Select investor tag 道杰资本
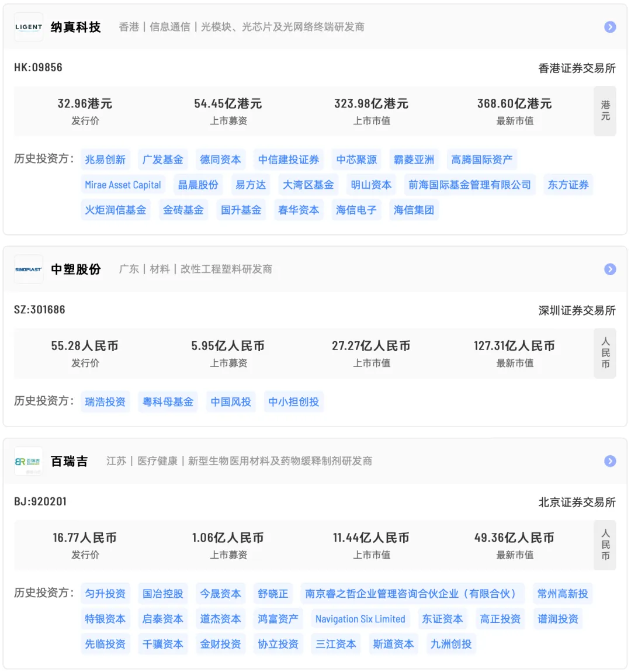Screen dimensions: 631x672 click(x=221, y=619)
